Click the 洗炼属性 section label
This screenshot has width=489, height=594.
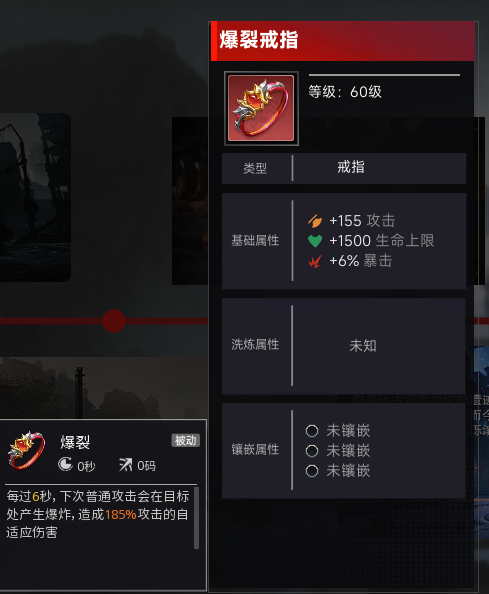tap(255, 344)
